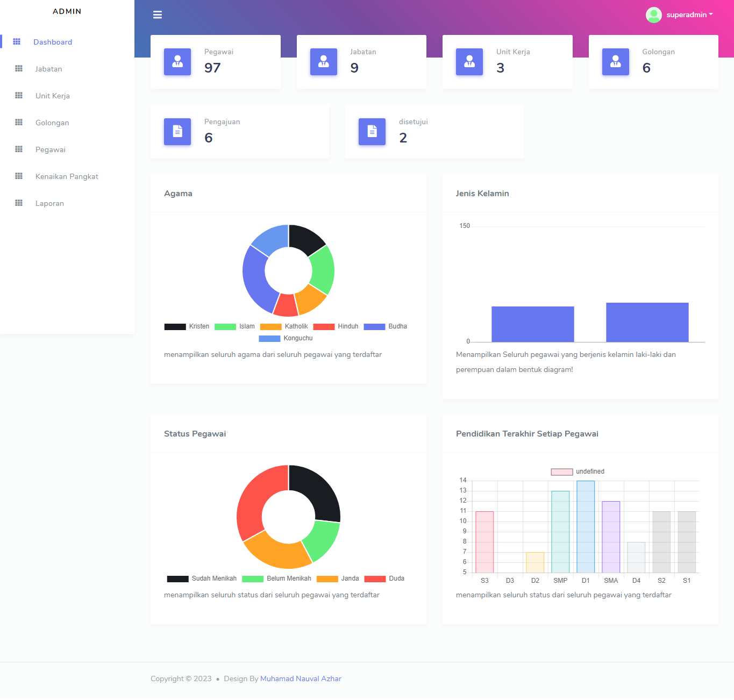Click the D1 bar in education chart
Image resolution: width=734 pixels, height=700 pixels.
tap(586, 527)
